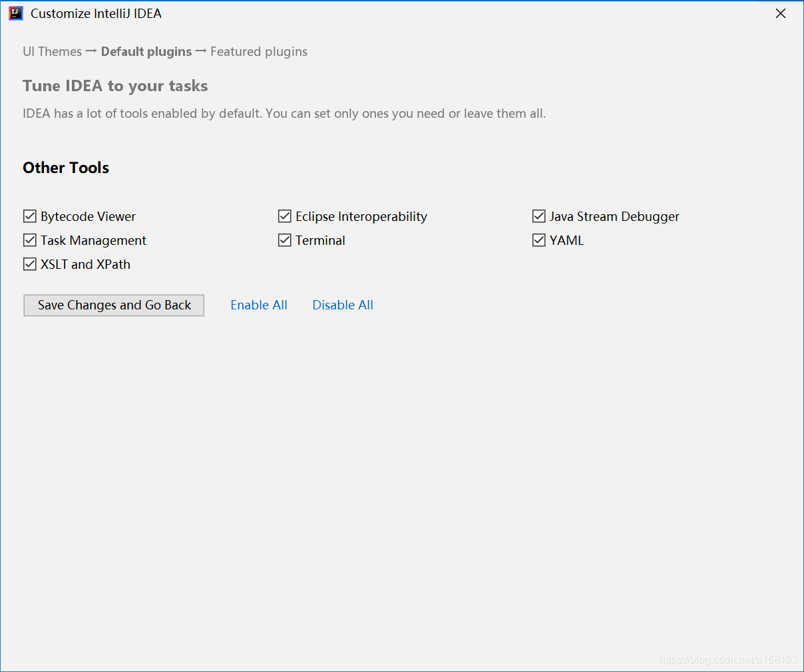Disable the XSLT and XPath plugin
This screenshot has width=804, height=672.
[x=30, y=264]
